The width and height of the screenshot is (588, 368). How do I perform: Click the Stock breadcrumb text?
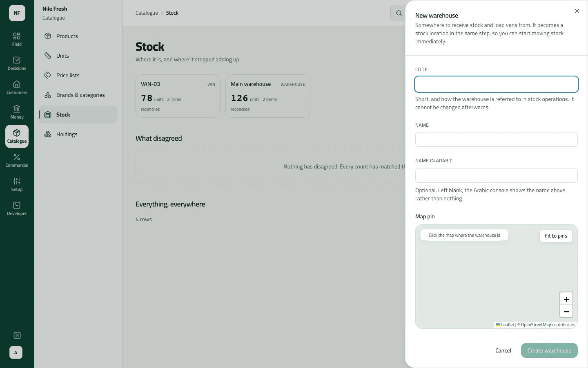(x=172, y=13)
